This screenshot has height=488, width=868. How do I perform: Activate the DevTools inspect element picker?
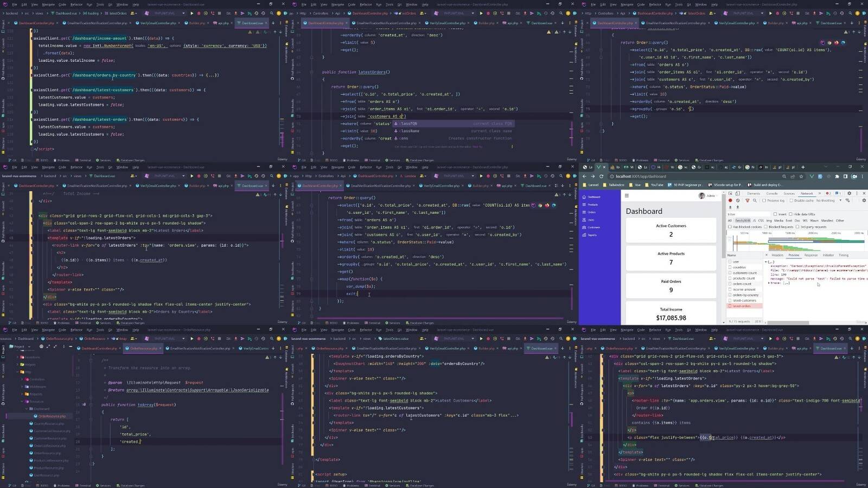point(730,193)
